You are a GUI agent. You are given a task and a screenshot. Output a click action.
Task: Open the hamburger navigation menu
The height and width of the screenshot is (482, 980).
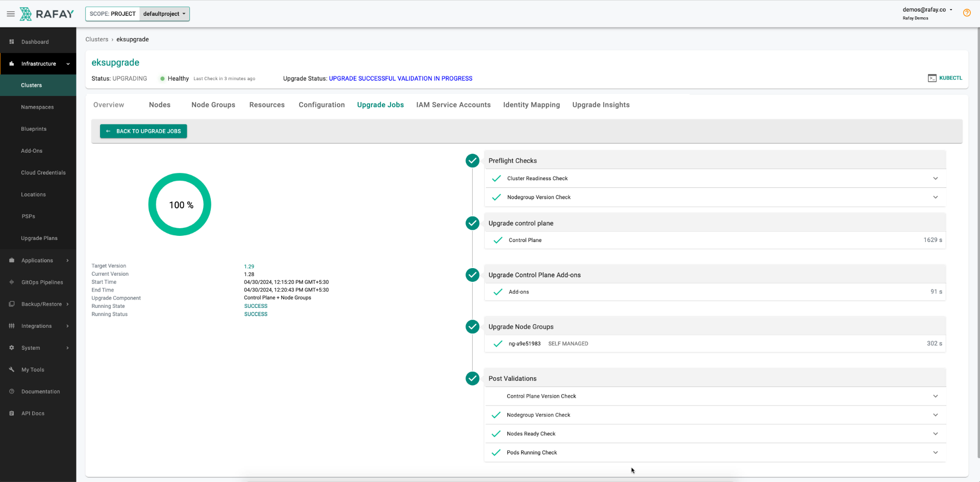pyautogui.click(x=10, y=14)
